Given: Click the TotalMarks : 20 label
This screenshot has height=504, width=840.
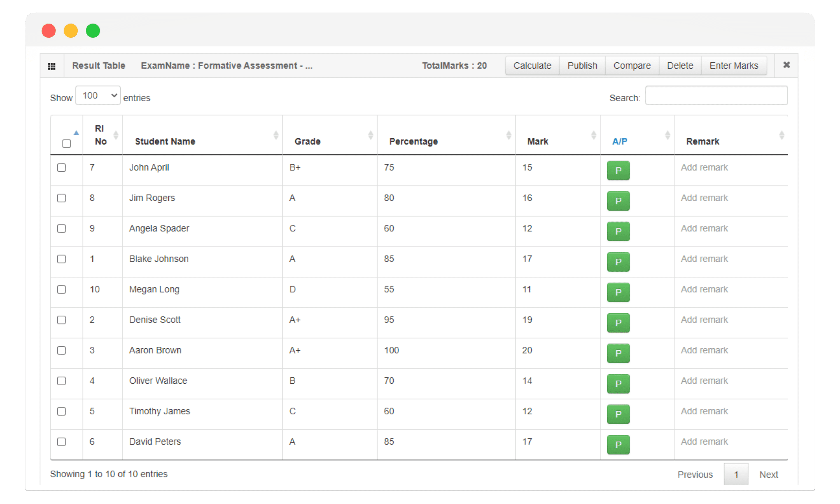Looking at the screenshot, I should coord(454,66).
